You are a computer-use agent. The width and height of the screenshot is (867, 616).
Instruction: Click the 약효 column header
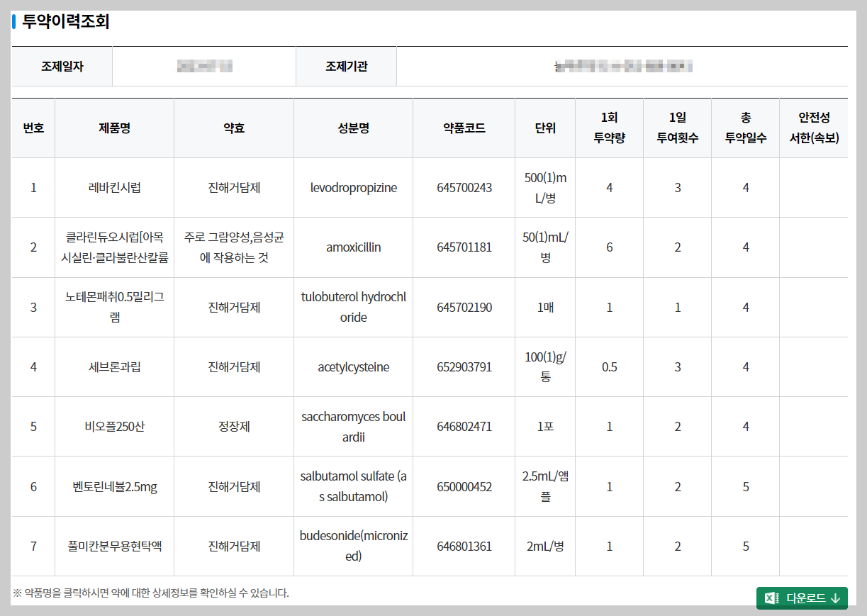(234, 128)
